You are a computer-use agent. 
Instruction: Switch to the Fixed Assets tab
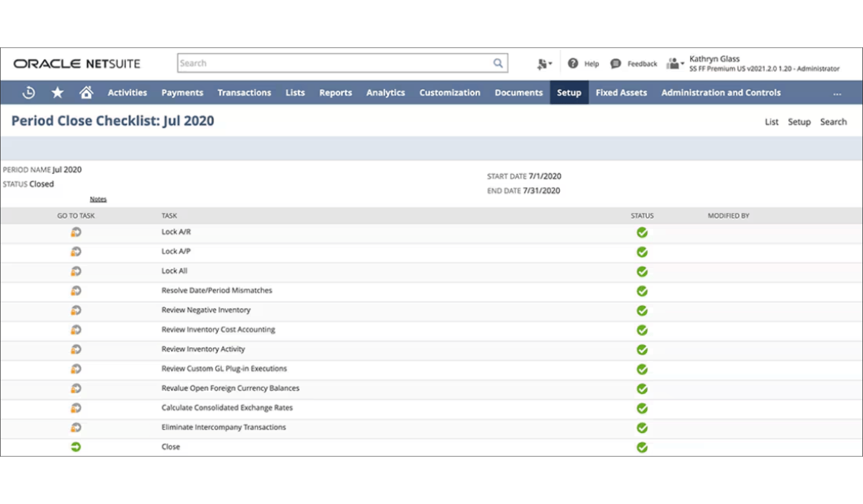click(621, 92)
